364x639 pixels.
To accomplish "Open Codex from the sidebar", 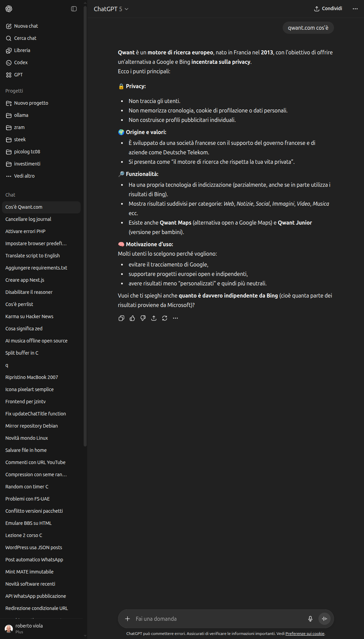I will pos(21,62).
